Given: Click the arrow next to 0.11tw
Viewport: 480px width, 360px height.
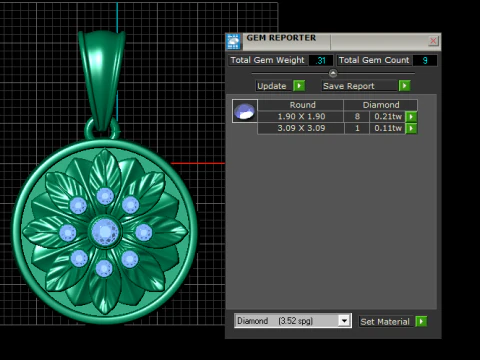Looking at the screenshot, I should 411,128.
